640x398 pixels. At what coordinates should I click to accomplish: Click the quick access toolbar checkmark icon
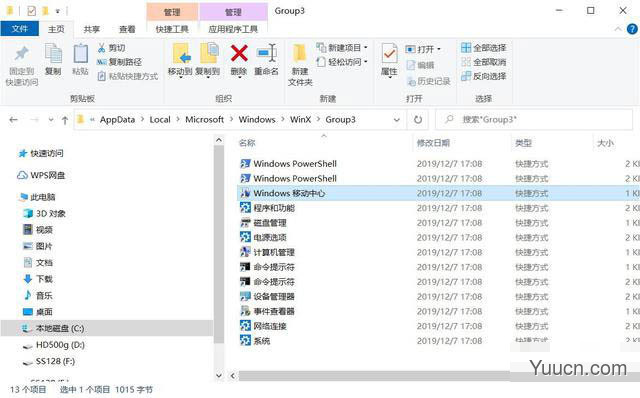pos(31,11)
